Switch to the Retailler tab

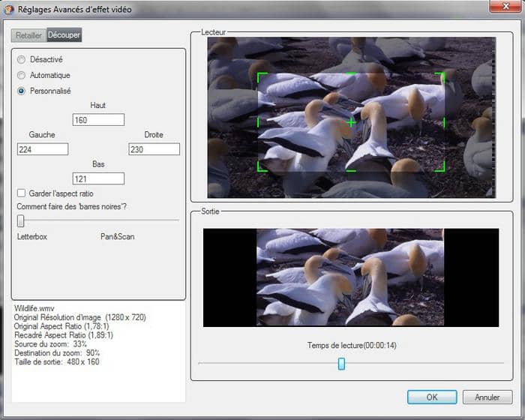pos(28,35)
